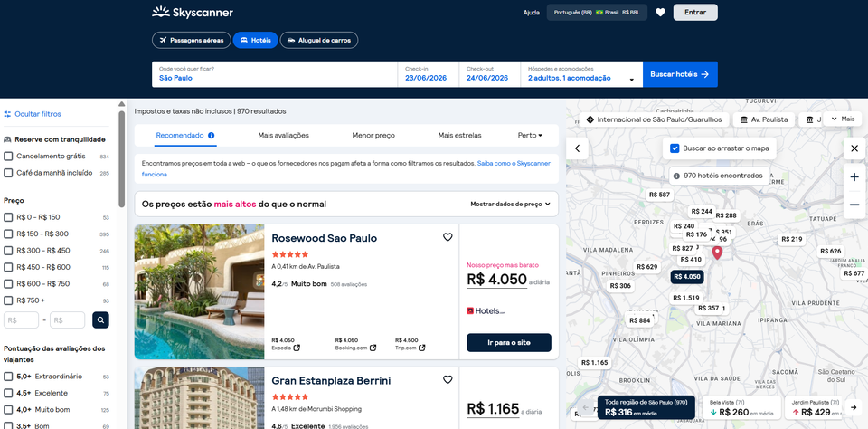The image size is (868, 429).
Task: Enable Cancelamento grátis filter
Action: tap(8, 157)
